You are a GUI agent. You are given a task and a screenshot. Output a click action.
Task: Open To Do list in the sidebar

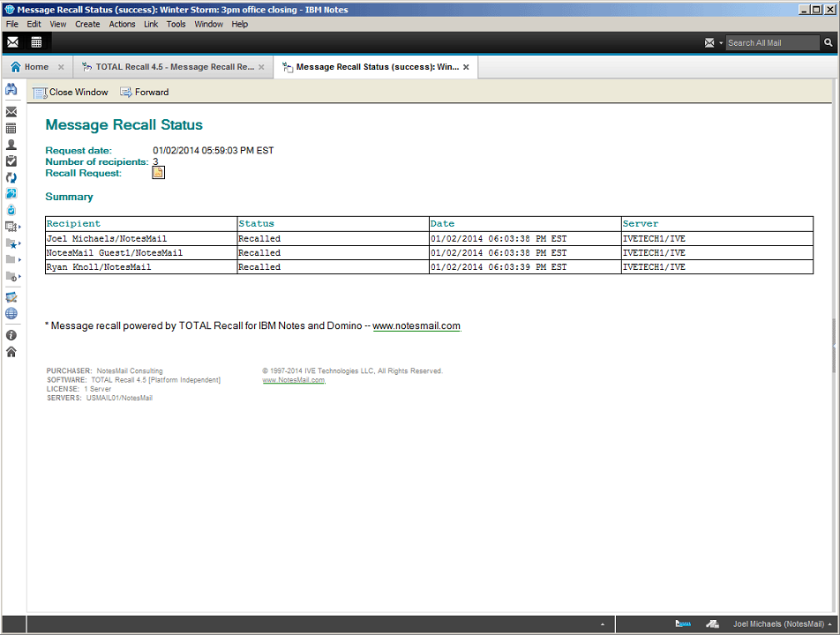point(11,161)
